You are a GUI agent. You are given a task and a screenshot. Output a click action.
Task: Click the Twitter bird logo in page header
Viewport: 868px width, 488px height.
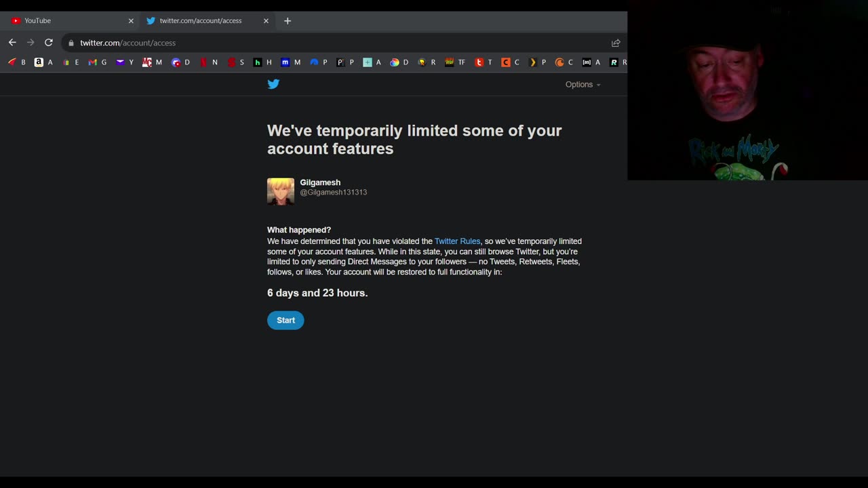(x=273, y=84)
